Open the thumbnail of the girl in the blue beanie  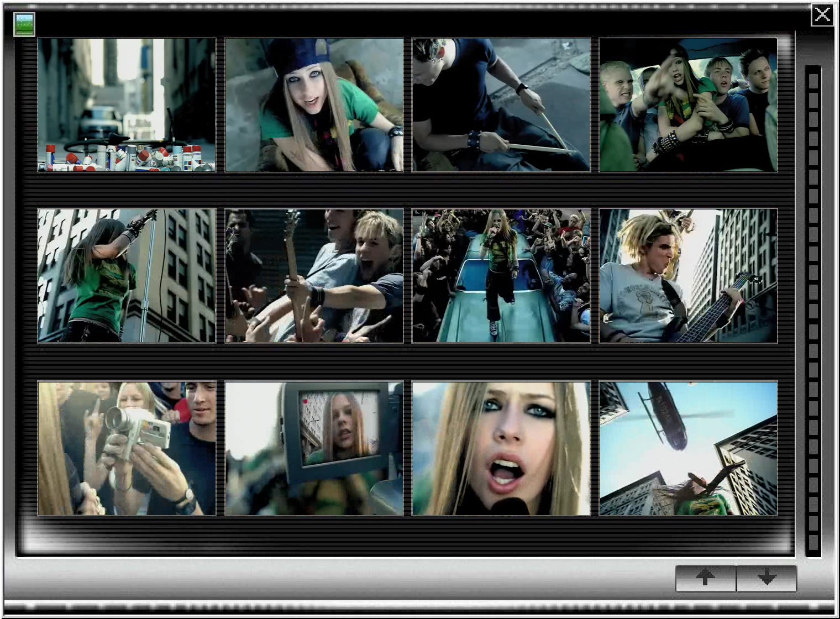click(314, 105)
